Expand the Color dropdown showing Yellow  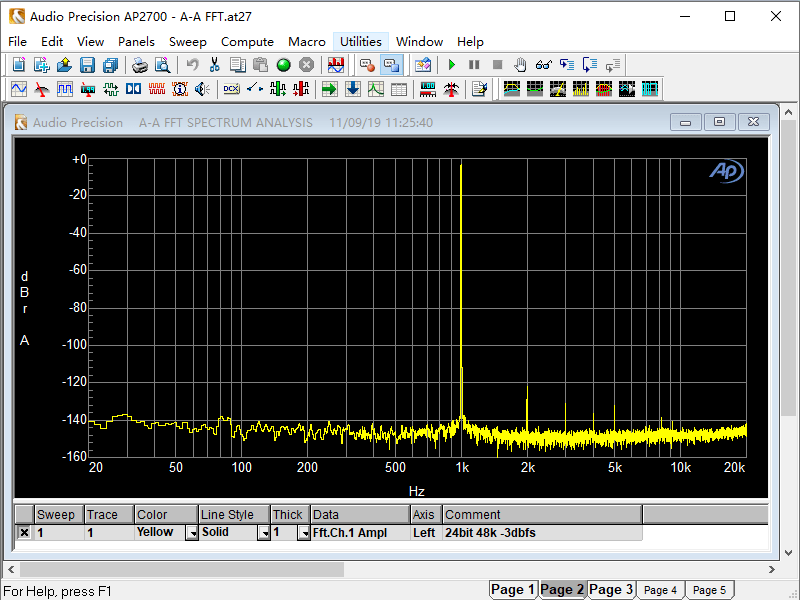coord(191,533)
